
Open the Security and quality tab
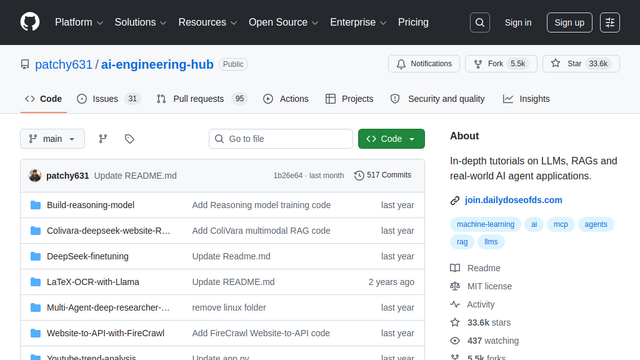tap(438, 99)
